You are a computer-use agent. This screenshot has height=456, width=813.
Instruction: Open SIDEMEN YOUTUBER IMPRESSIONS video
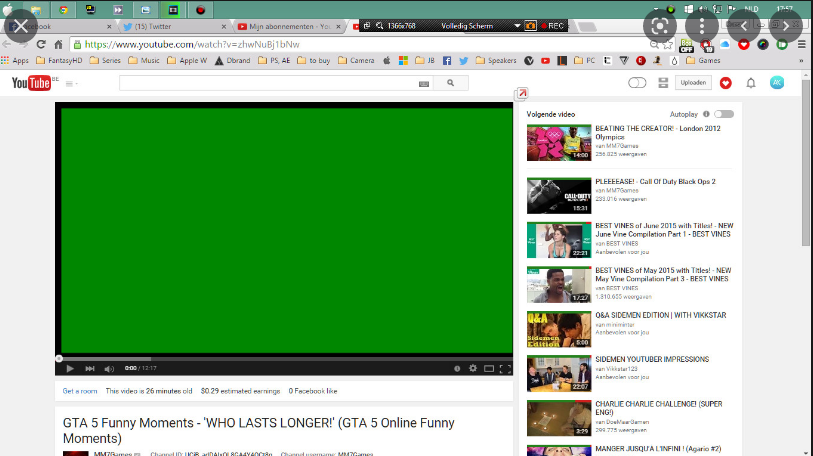[x=652, y=360]
